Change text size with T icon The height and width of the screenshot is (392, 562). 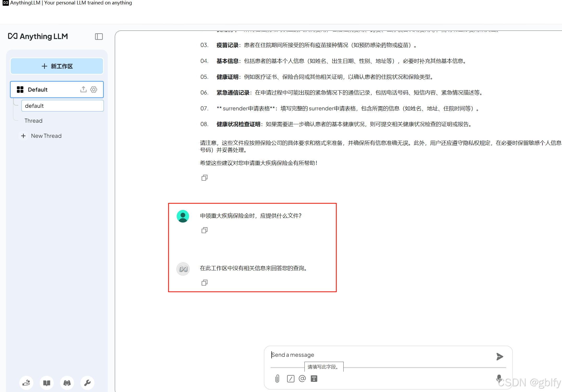[314, 378]
